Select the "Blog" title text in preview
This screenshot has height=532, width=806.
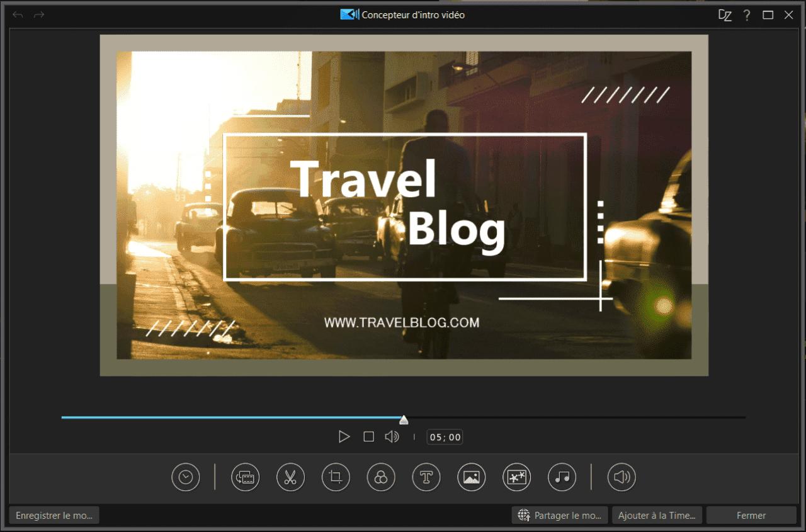coord(457,231)
